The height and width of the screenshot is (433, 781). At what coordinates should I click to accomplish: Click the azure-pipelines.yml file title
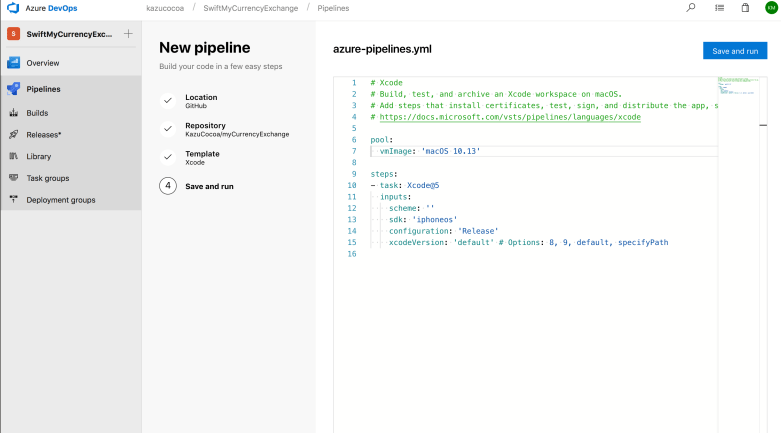click(382, 49)
